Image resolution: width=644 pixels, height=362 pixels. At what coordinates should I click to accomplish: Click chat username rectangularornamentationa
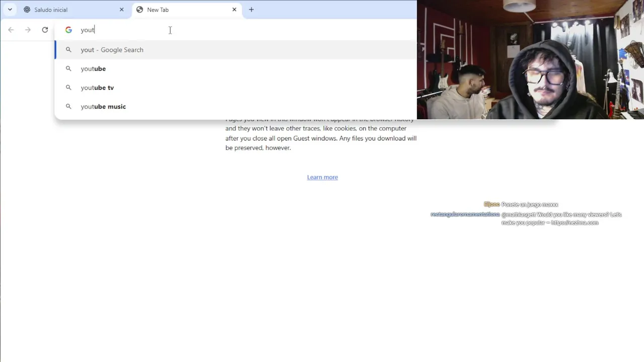465,215
